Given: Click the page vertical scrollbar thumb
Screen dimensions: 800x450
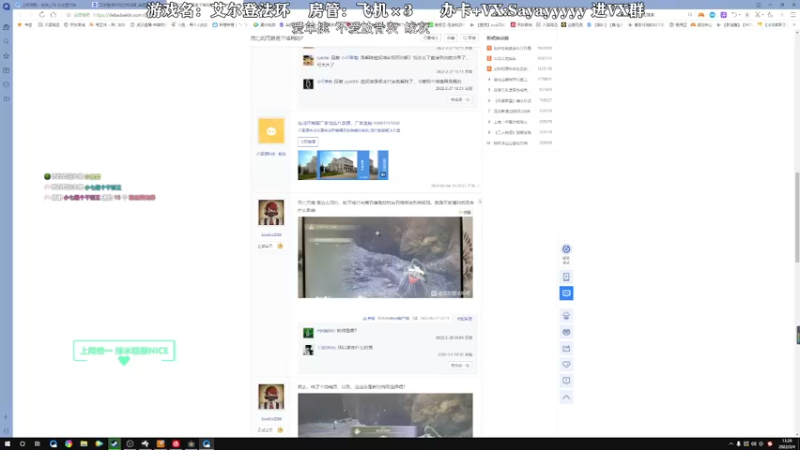Looking at the screenshot, I should click(x=797, y=218).
